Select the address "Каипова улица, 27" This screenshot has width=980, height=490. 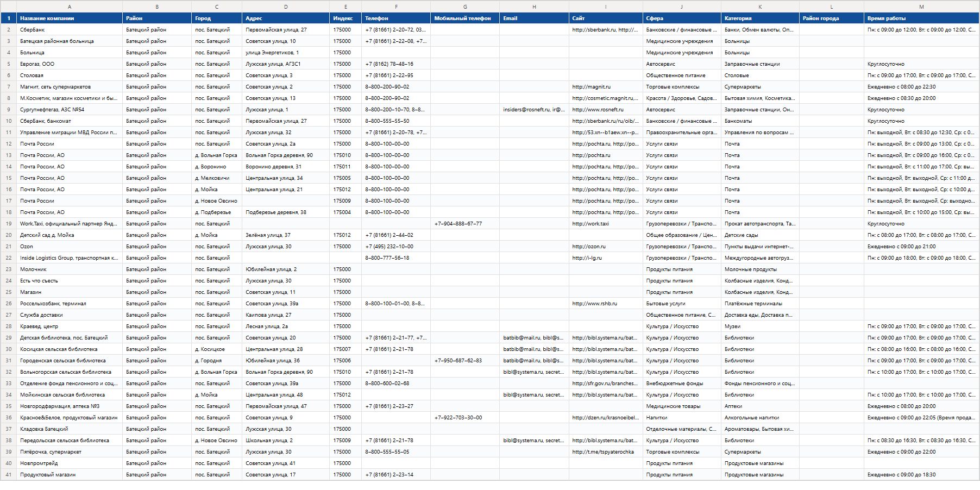tap(286, 315)
